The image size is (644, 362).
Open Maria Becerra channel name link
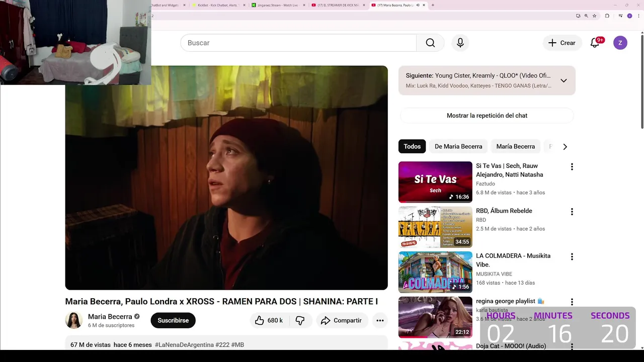pyautogui.click(x=110, y=317)
